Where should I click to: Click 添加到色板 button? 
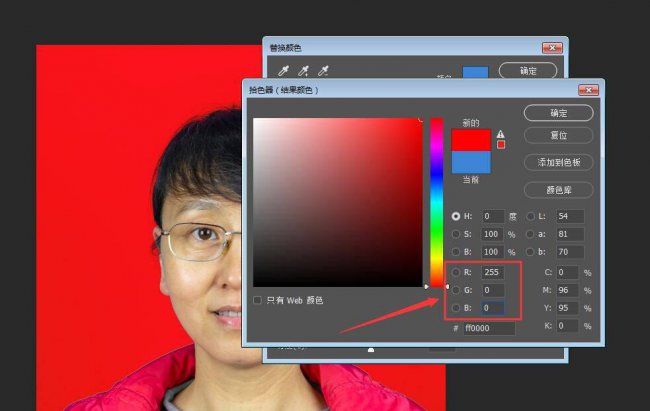558,162
